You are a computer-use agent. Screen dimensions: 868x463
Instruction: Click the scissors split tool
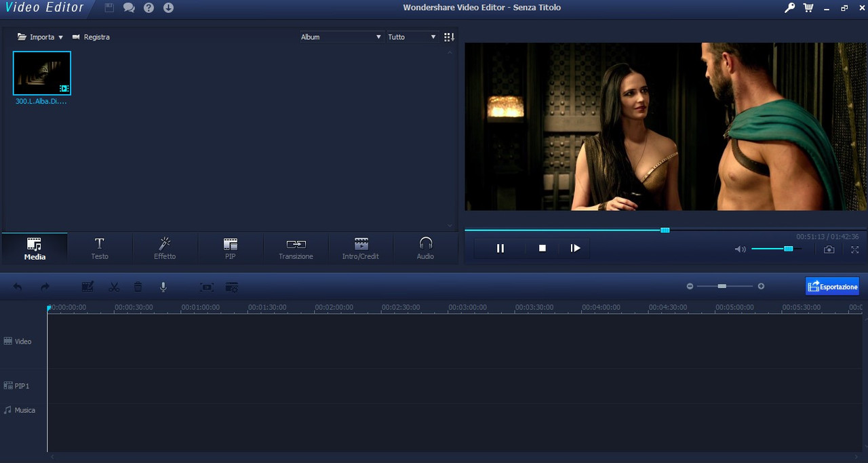114,287
